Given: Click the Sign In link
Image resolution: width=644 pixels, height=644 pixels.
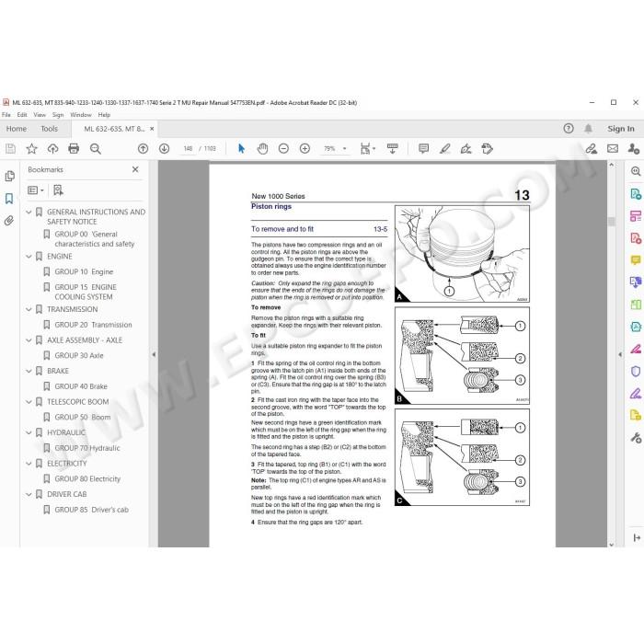Looking at the screenshot, I should (621, 129).
